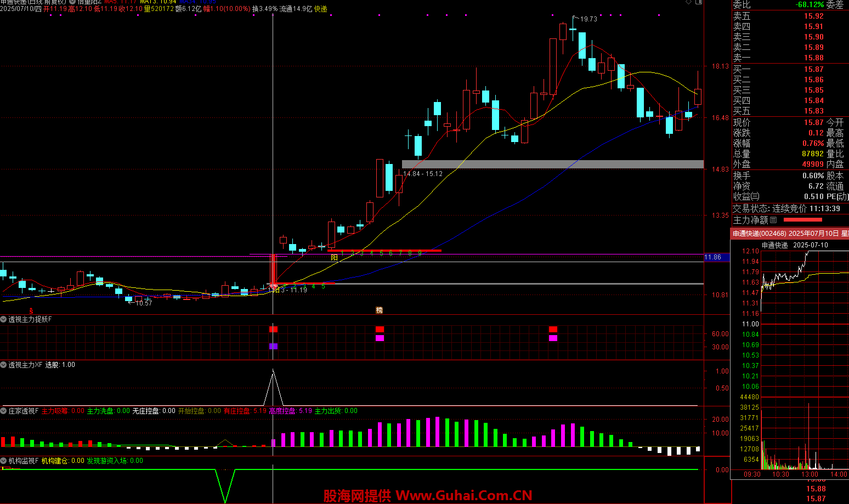Click the 19.73 high price marker
The image size is (849, 504).
point(588,19)
